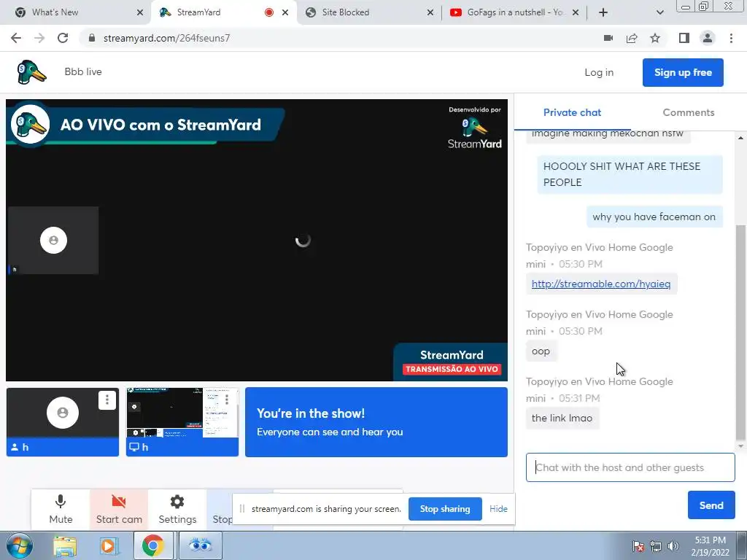Click the taskbar clock showing 5:31 PM
This screenshot has width=747, height=560.
tap(710, 546)
